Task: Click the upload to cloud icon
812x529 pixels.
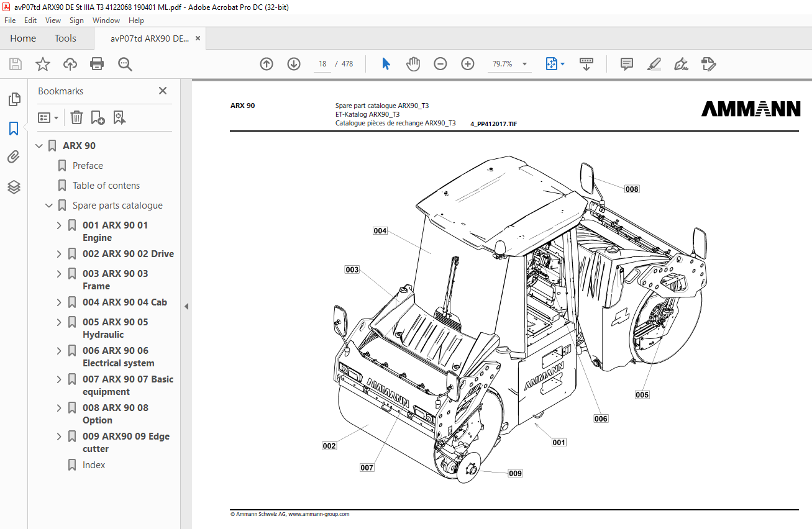Action: 70,64
